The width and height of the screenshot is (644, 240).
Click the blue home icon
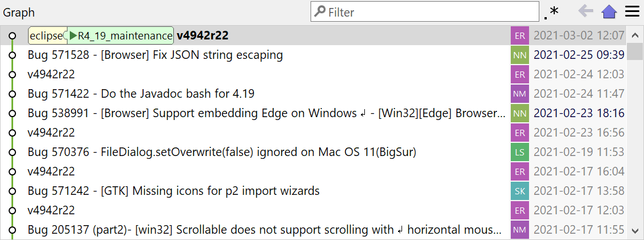tap(609, 11)
